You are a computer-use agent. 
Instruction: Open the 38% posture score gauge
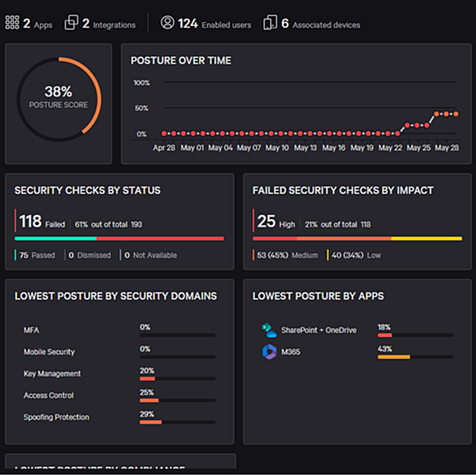59,99
